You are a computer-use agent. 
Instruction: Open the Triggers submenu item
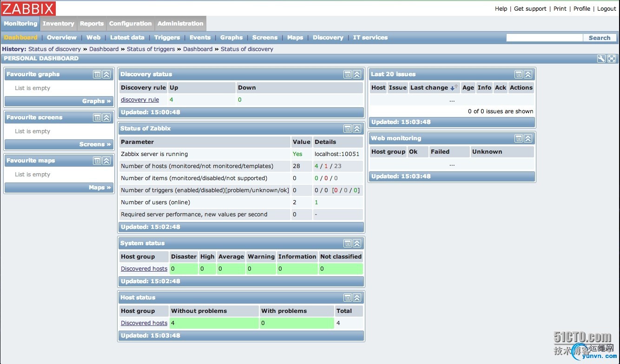[x=167, y=38]
